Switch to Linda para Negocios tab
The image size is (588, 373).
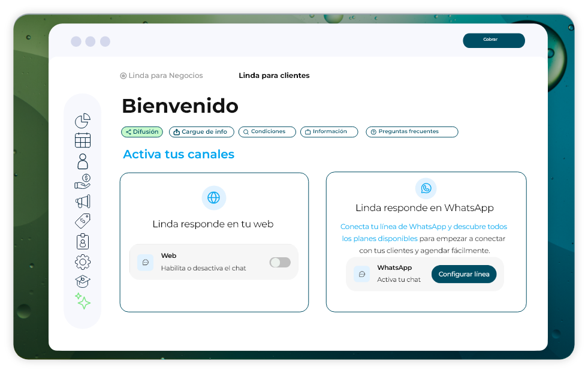(x=162, y=76)
